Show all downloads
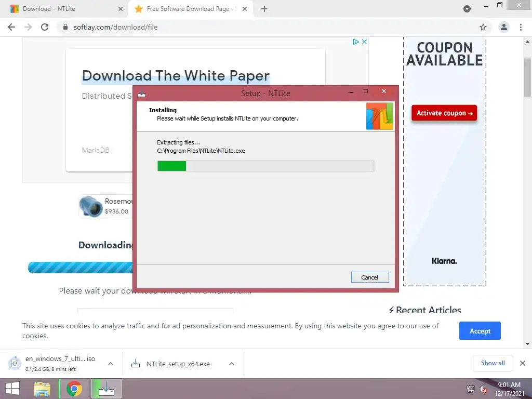This screenshot has width=532, height=399. coord(493,363)
